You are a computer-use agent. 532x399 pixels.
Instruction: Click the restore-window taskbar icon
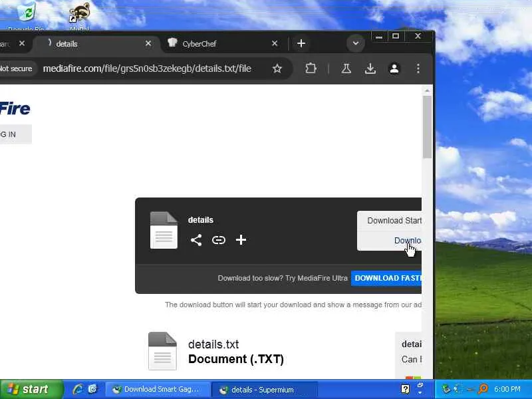click(420, 386)
